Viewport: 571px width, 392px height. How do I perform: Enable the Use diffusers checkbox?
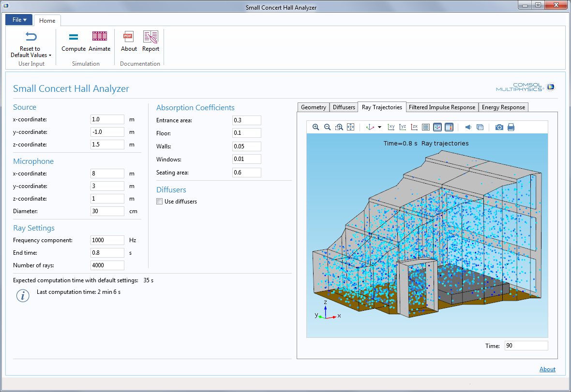click(160, 202)
